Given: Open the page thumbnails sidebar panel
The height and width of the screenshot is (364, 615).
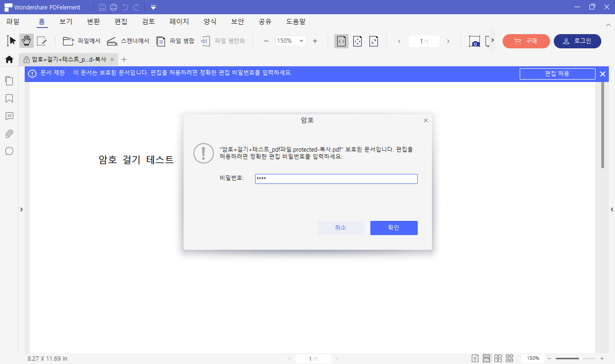Looking at the screenshot, I should click(x=9, y=81).
